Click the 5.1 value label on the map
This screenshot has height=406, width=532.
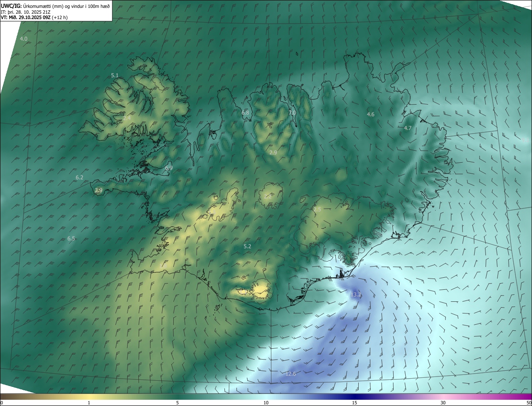click(115, 75)
